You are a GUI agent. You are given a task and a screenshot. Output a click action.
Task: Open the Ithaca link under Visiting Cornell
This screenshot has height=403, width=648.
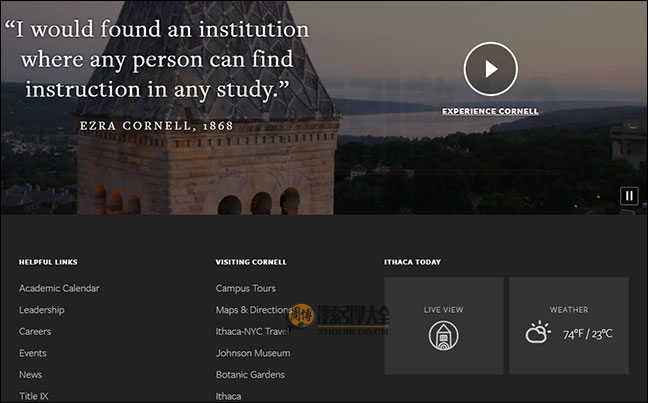tap(228, 396)
